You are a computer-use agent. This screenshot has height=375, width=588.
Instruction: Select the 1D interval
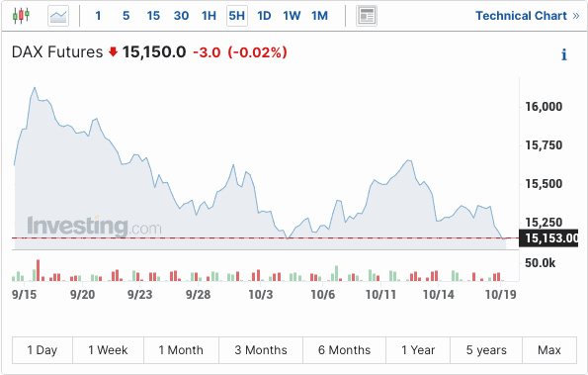tap(264, 16)
